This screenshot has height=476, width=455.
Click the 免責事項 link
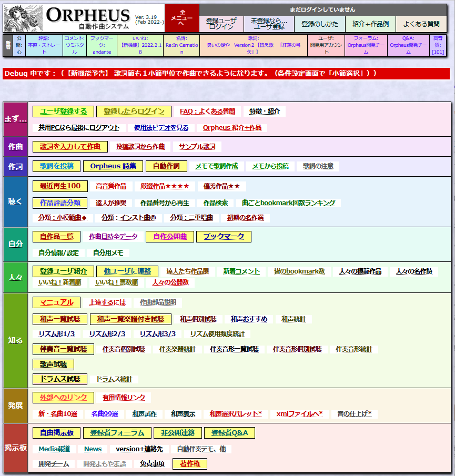152,463
